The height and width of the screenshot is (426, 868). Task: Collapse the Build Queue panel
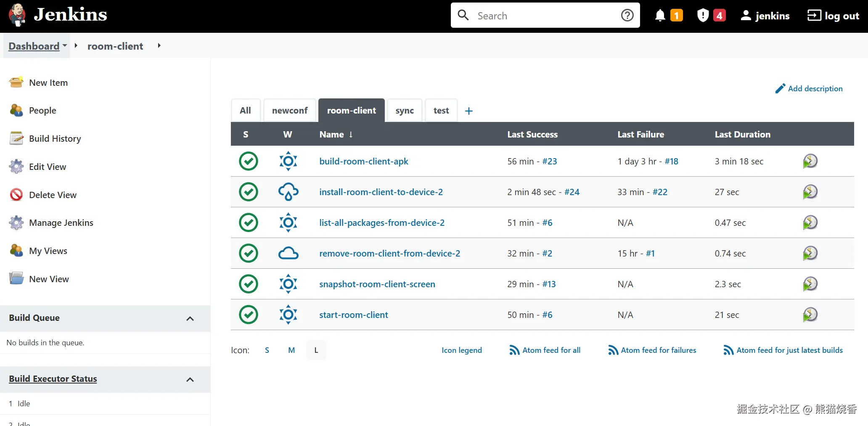click(190, 318)
